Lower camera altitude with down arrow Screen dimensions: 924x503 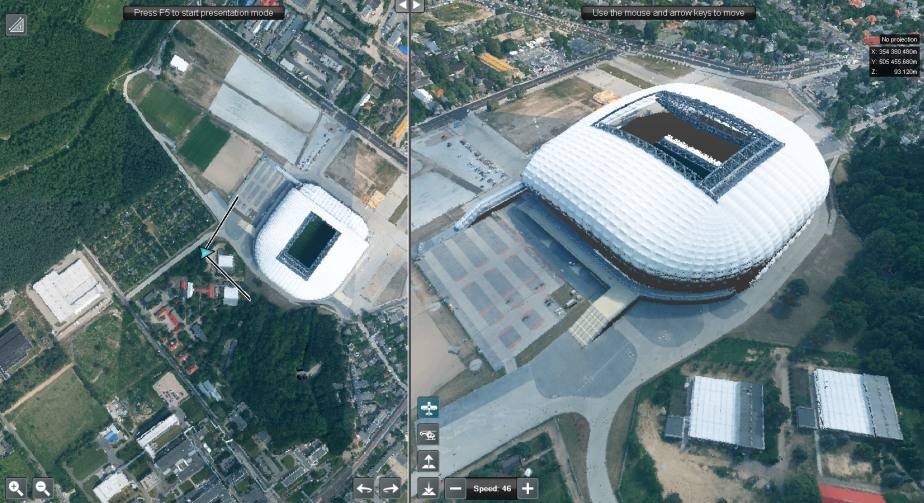[428, 488]
